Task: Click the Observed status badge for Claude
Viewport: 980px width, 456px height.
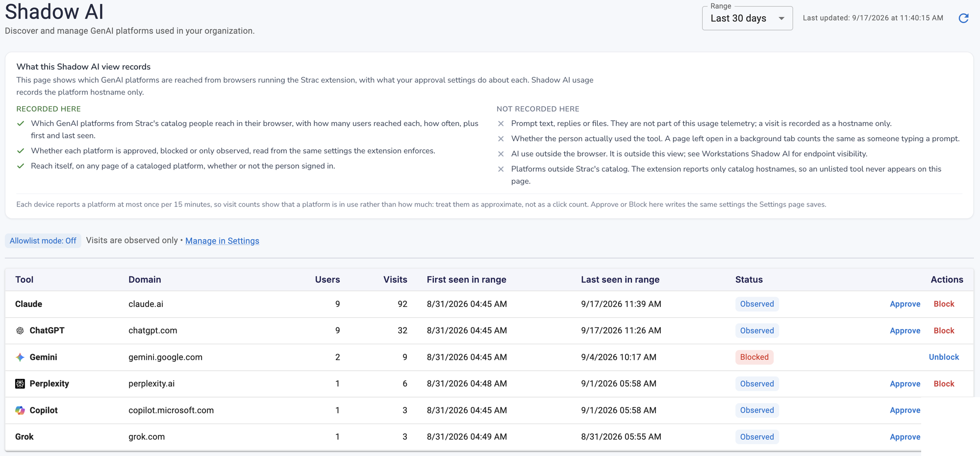Action: [757, 304]
